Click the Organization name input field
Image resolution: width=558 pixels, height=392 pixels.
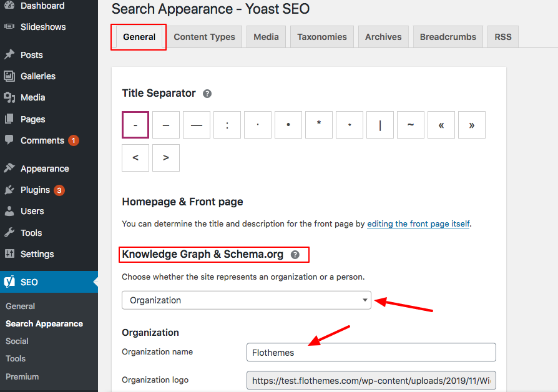coord(371,352)
